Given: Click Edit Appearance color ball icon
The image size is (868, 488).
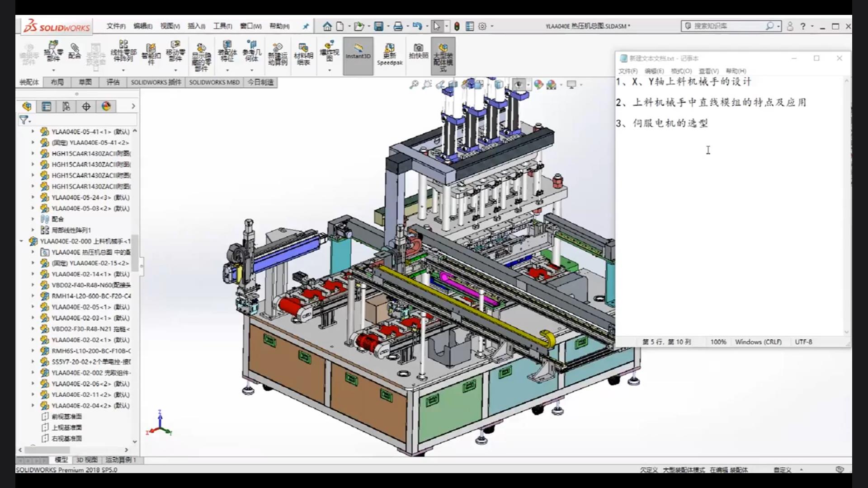Looking at the screenshot, I should point(538,84).
